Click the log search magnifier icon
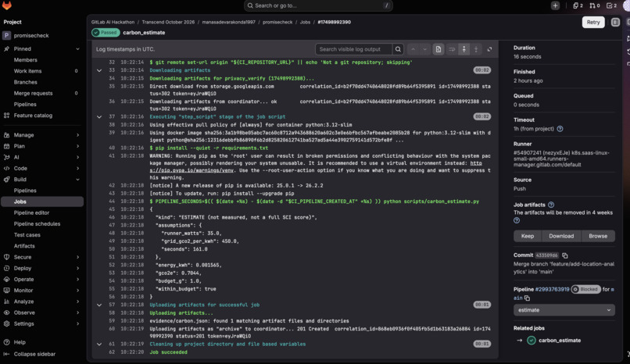This screenshot has height=364, width=630. 398,49
